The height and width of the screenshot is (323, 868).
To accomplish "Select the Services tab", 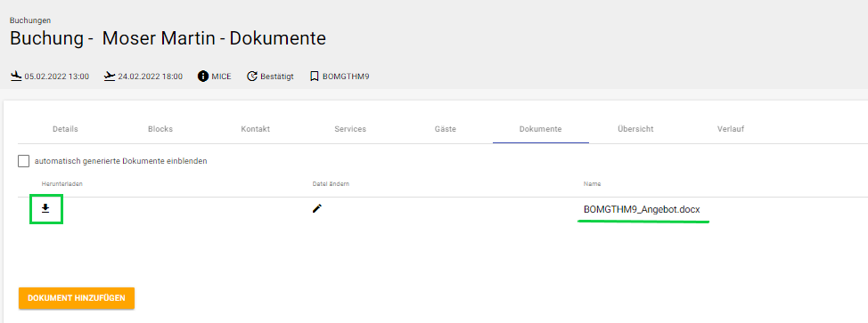I will tap(350, 129).
